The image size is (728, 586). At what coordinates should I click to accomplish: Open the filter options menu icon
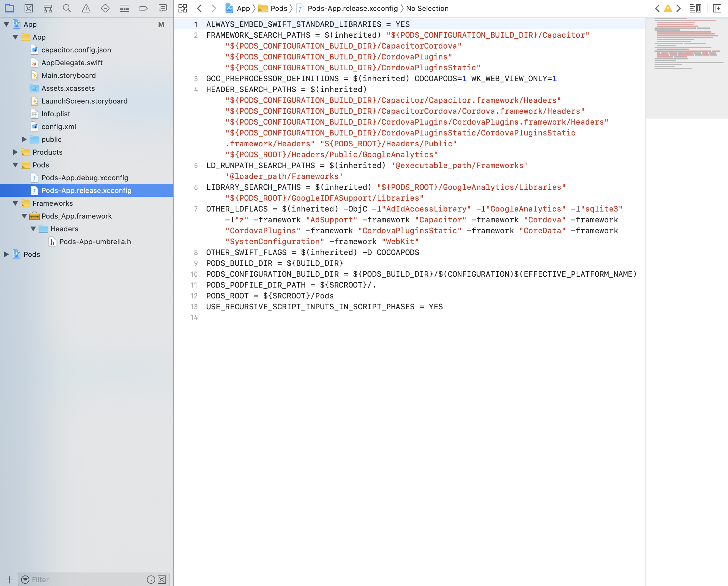(x=25, y=580)
